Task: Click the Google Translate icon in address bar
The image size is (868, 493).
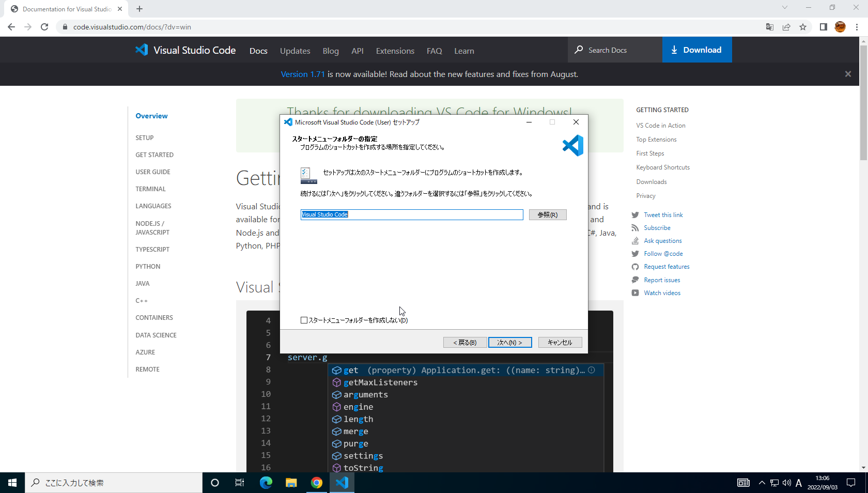Action: click(770, 27)
